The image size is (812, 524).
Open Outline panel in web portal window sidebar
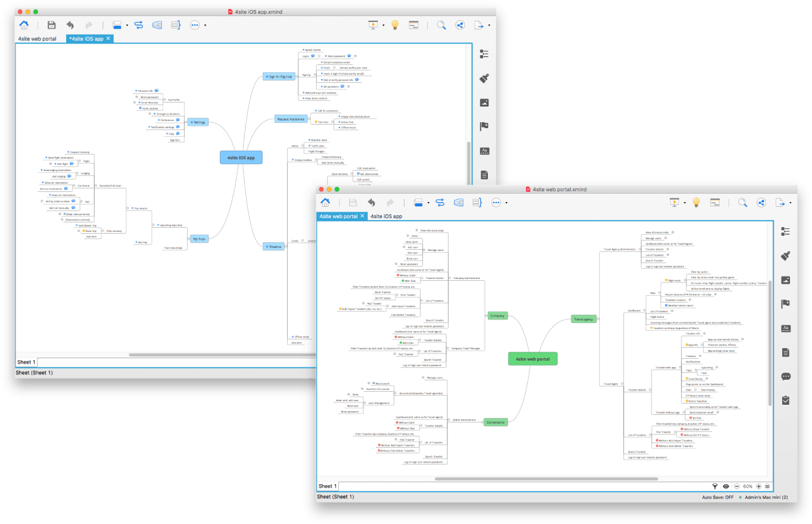coord(786,231)
